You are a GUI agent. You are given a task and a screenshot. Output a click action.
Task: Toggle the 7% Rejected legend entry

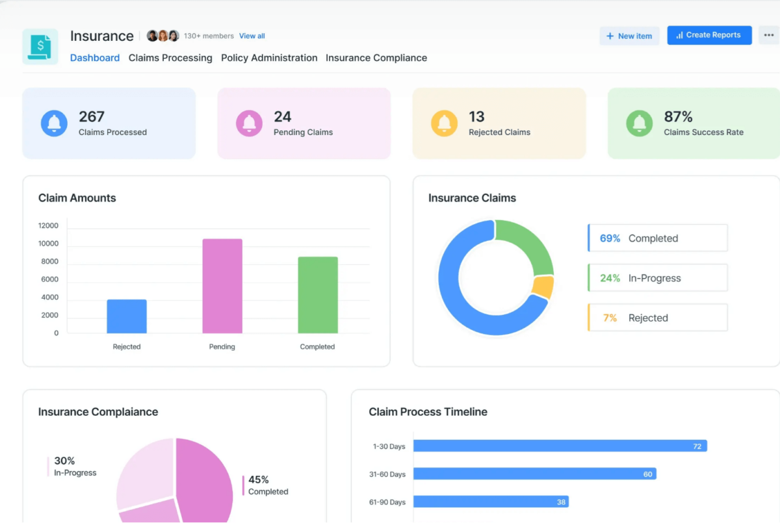coord(656,317)
